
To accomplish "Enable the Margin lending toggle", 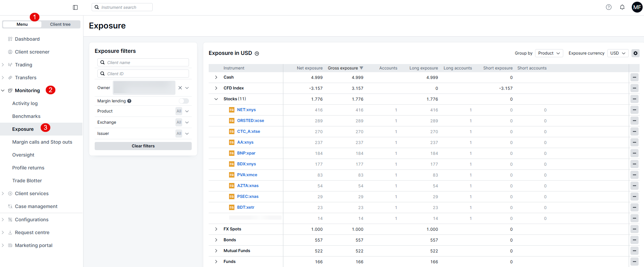I will 184,101.
